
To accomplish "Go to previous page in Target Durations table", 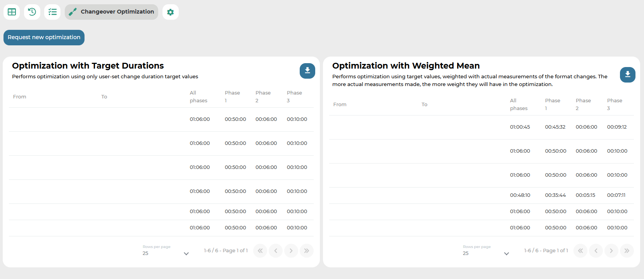I will [276, 251].
